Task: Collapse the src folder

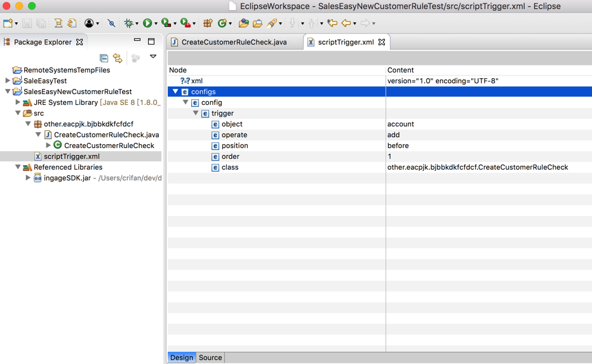Action: [17, 113]
